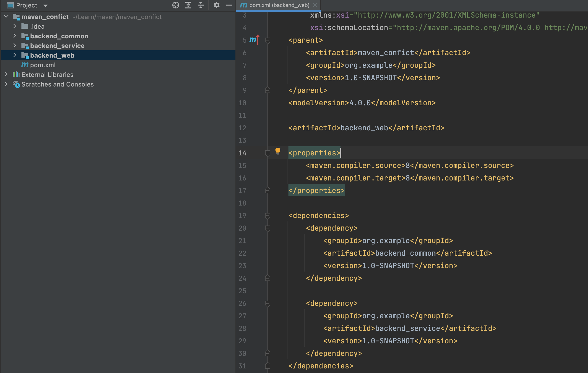Click line number 19 in the gutter

(x=242, y=216)
